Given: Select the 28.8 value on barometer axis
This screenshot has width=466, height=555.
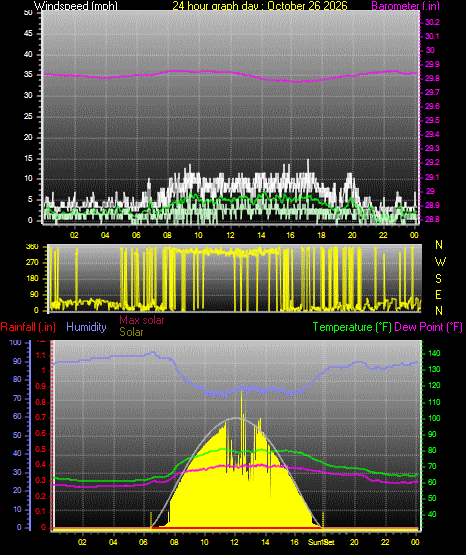Looking at the screenshot, I should point(432,219).
